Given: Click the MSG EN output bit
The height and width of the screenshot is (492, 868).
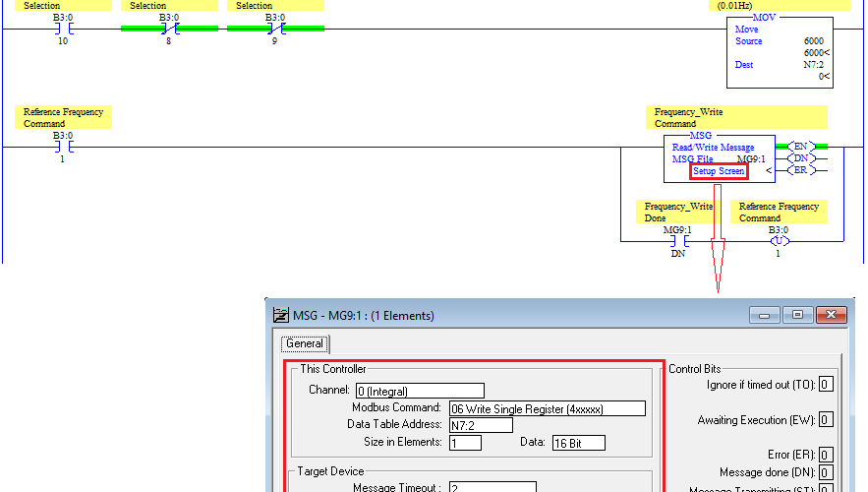Looking at the screenshot, I should point(801,147).
